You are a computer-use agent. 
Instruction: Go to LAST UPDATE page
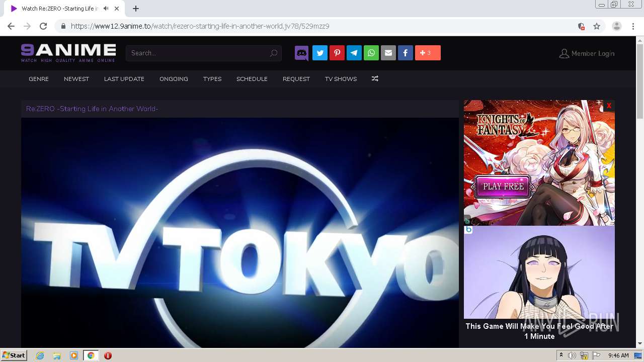pyautogui.click(x=124, y=79)
